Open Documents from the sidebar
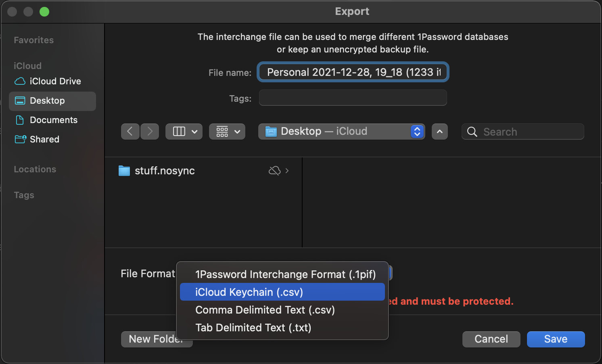 pos(53,120)
